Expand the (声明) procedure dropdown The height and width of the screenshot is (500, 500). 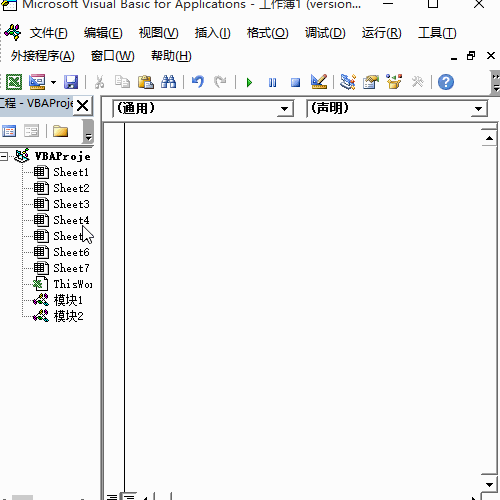pos(479,109)
